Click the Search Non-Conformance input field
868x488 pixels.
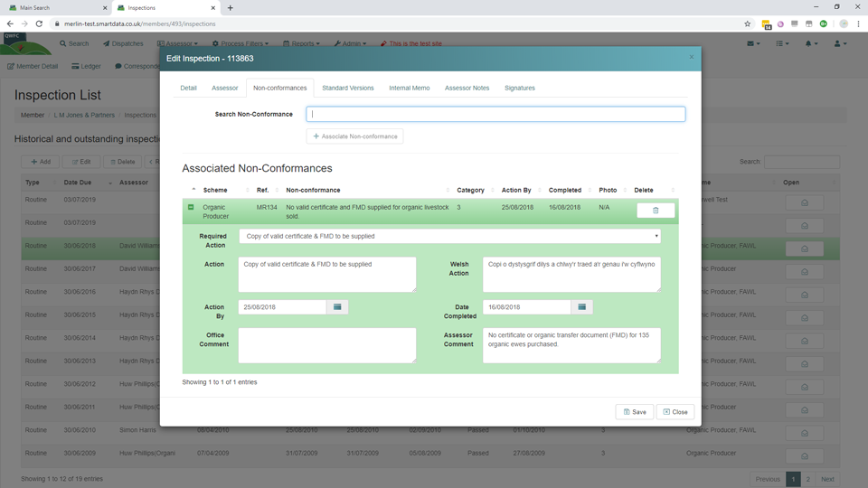(x=495, y=114)
